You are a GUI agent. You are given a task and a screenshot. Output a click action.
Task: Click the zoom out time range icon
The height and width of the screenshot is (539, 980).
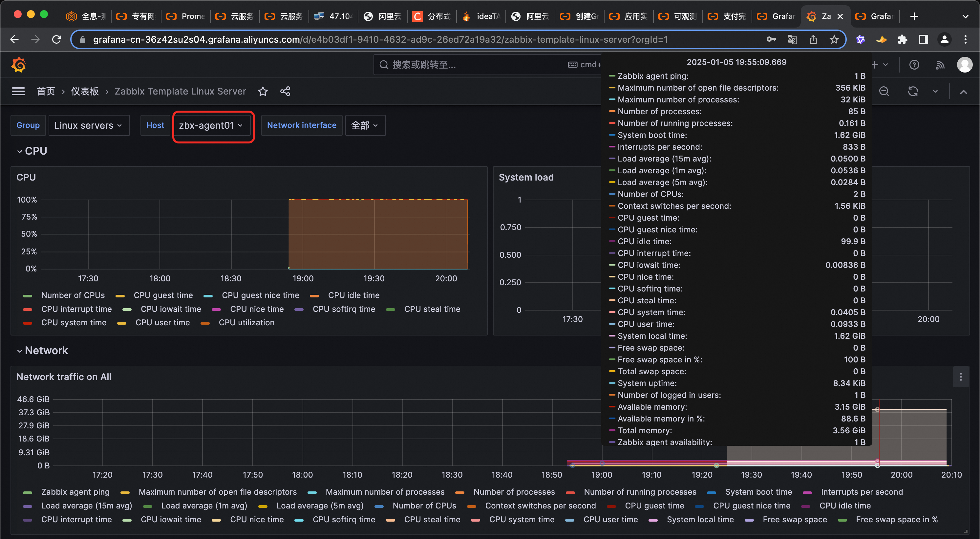point(884,91)
